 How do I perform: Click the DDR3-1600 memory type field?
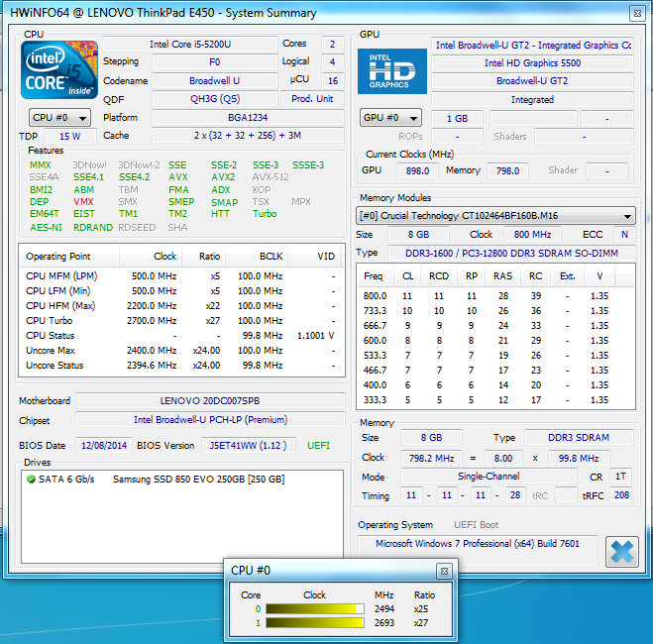point(511,253)
